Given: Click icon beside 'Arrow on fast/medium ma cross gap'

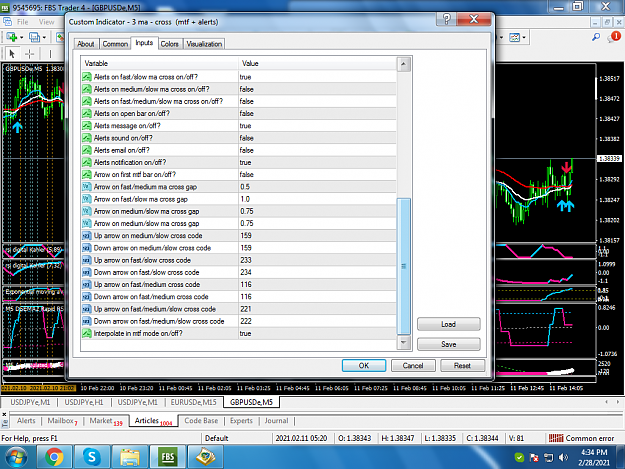Looking at the screenshot, I should [x=87, y=187].
